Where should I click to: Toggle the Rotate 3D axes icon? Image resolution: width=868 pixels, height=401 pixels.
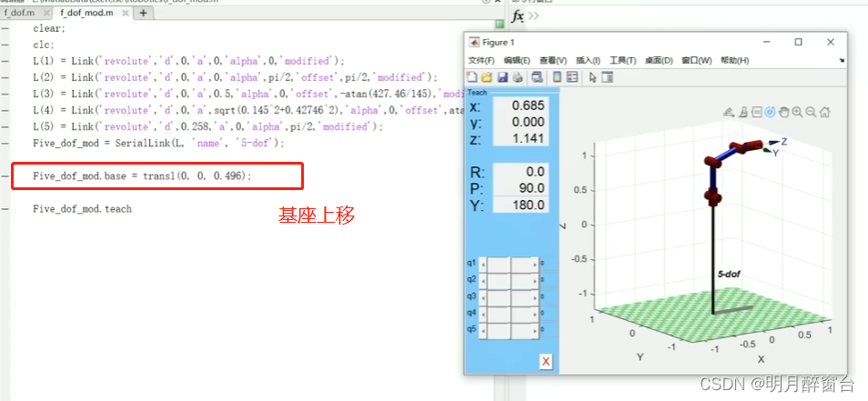tap(770, 112)
